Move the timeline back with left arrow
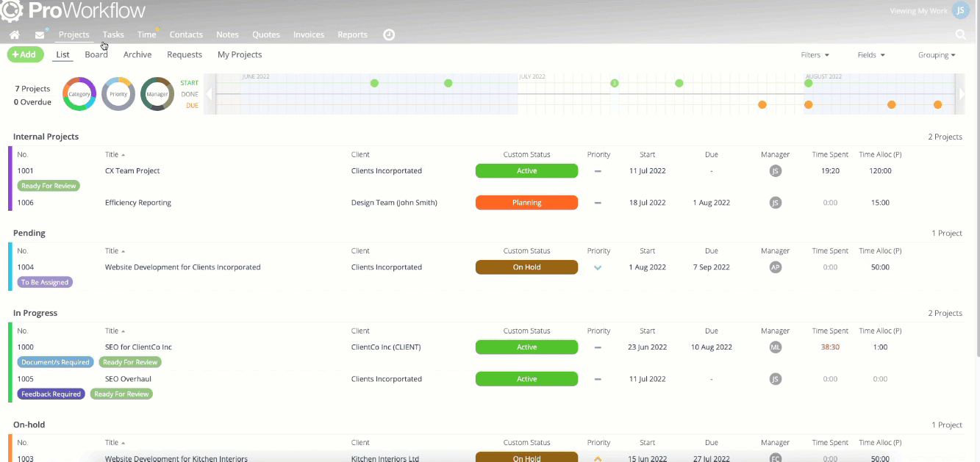 [x=209, y=94]
